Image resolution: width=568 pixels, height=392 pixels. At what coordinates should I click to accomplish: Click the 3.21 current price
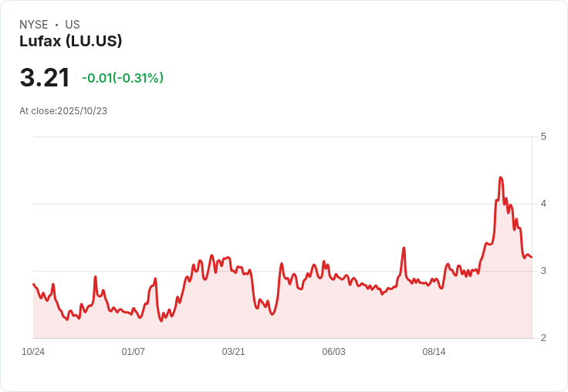pyautogui.click(x=45, y=77)
